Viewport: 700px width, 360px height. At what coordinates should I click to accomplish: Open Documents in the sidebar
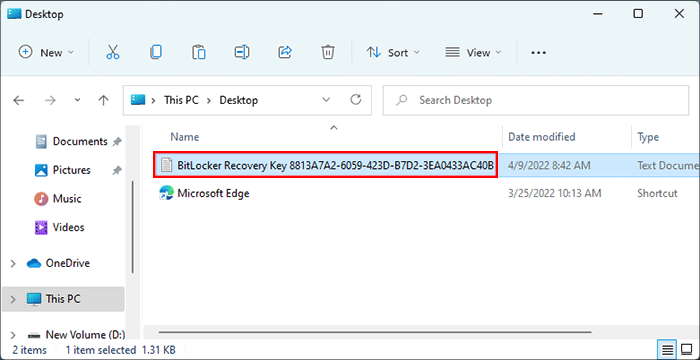[x=80, y=142]
